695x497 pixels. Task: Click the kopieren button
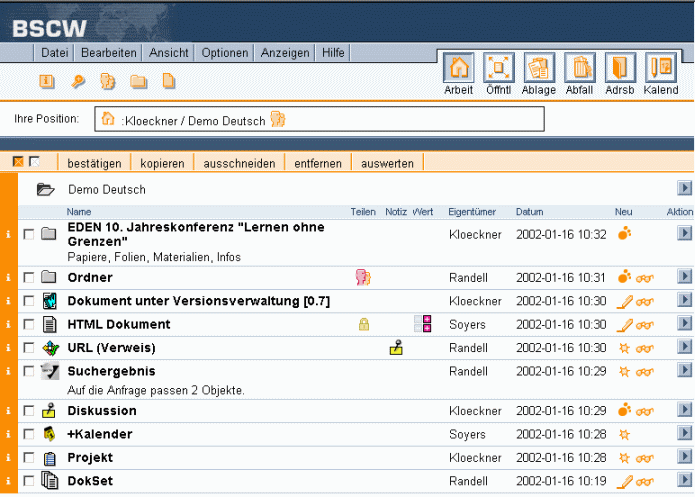point(161,163)
